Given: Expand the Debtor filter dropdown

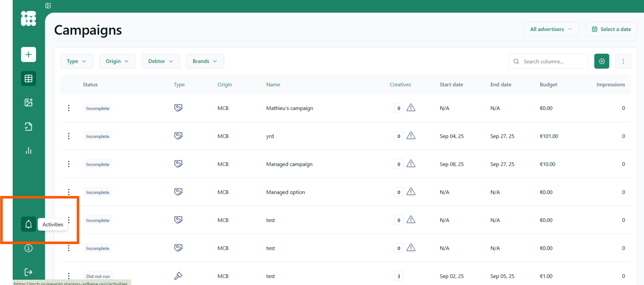Looking at the screenshot, I should pyautogui.click(x=161, y=61).
